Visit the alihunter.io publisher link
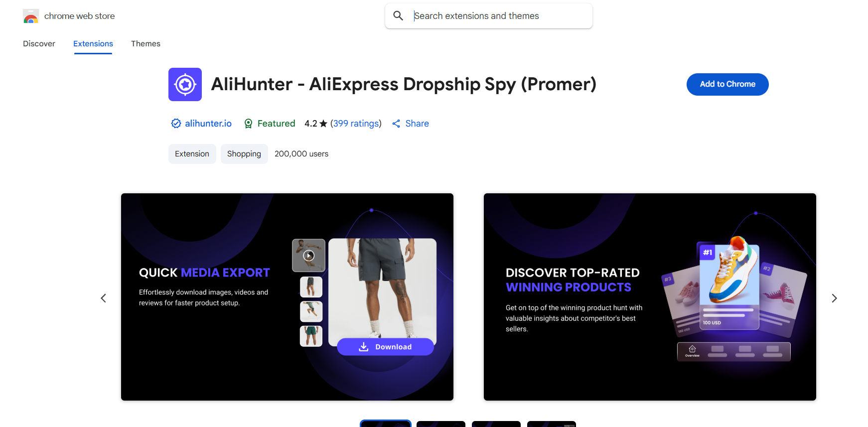 (208, 124)
